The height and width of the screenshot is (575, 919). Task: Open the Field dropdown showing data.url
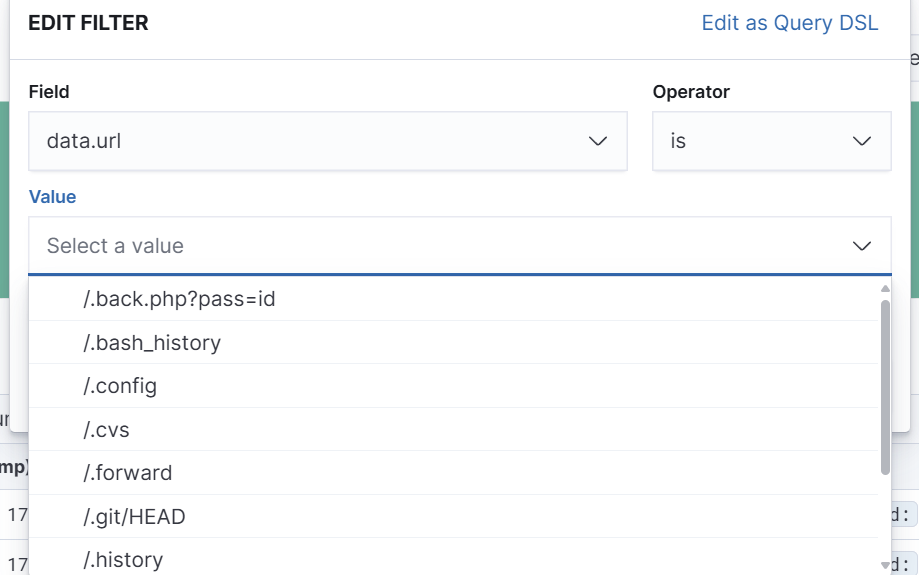[x=310, y=141]
